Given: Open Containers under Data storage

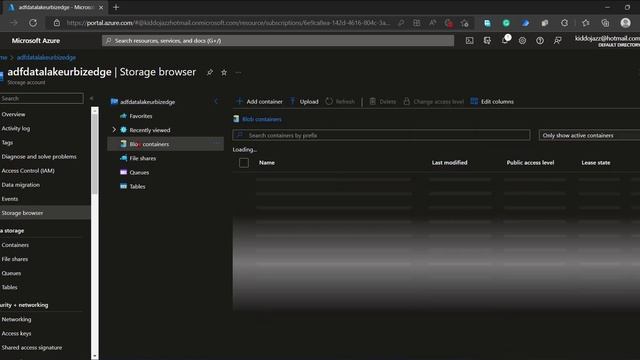Looking at the screenshot, I should coord(15,245).
